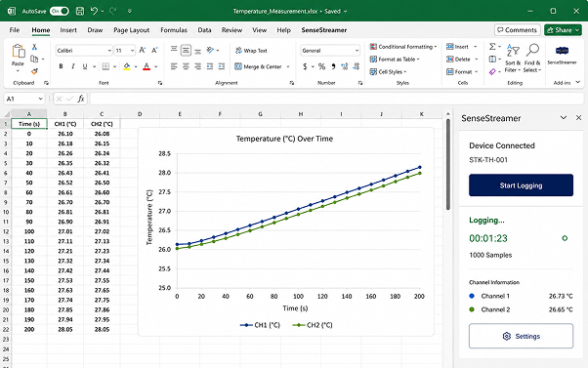Click the Center horizontal alignment icon
Screen dimensions: 588x368
(186, 66)
